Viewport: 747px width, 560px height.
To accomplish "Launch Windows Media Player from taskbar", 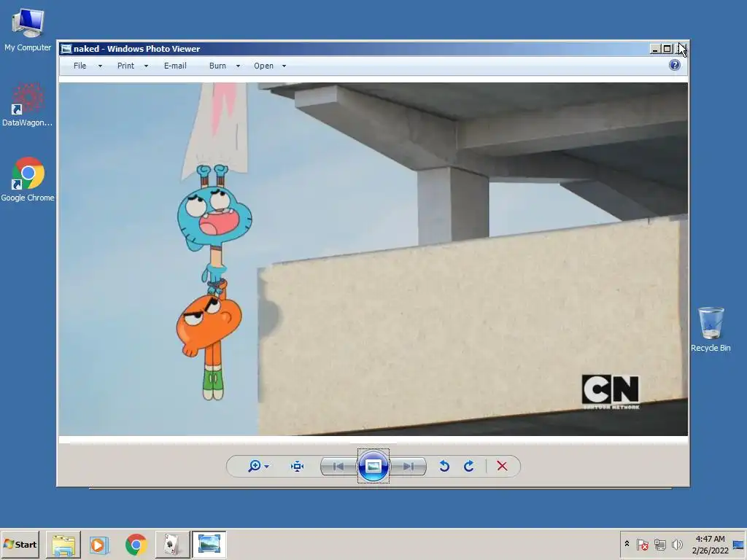I will [x=99, y=544].
